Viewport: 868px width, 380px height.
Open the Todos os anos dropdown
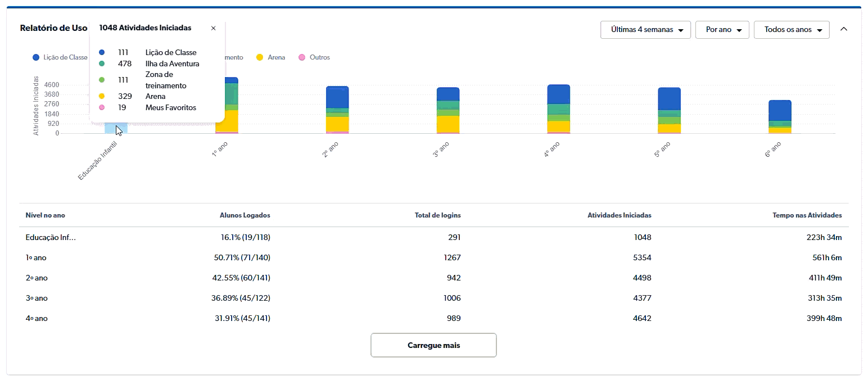coord(791,30)
